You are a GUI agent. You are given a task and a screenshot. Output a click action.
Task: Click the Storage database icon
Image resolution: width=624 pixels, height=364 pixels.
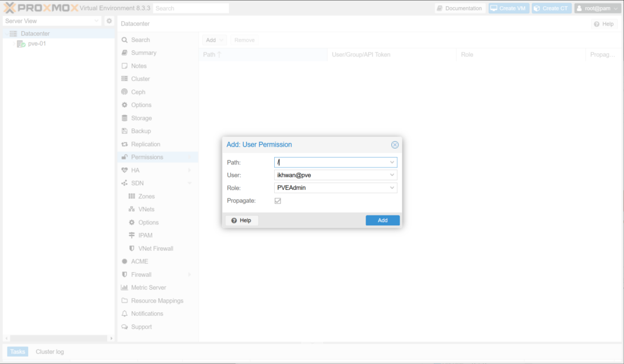(x=124, y=118)
